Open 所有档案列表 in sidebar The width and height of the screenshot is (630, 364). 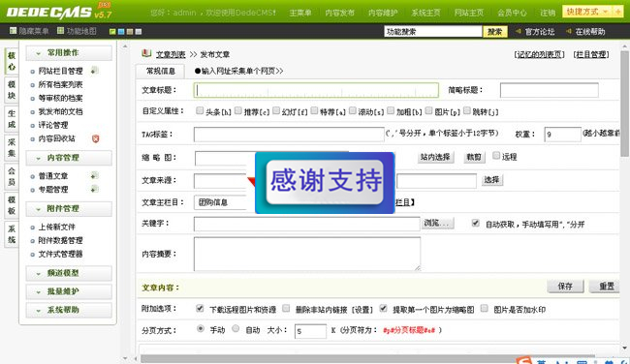[x=60, y=84]
